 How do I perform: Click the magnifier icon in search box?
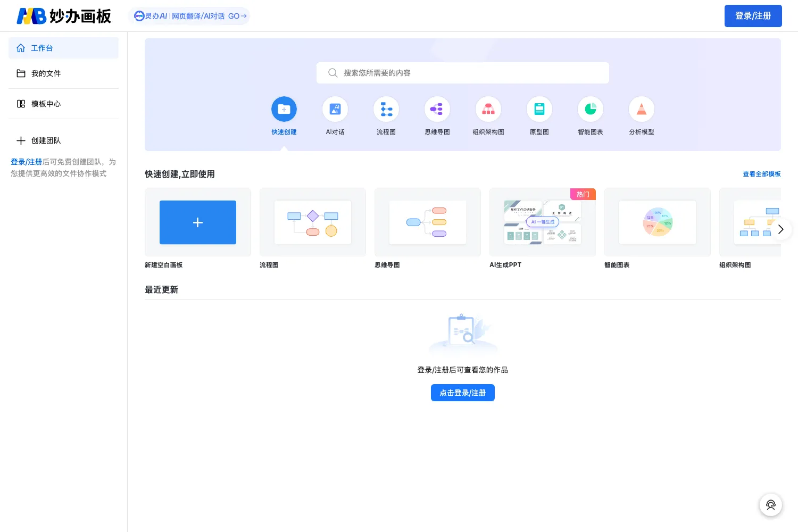coord(332,73)
